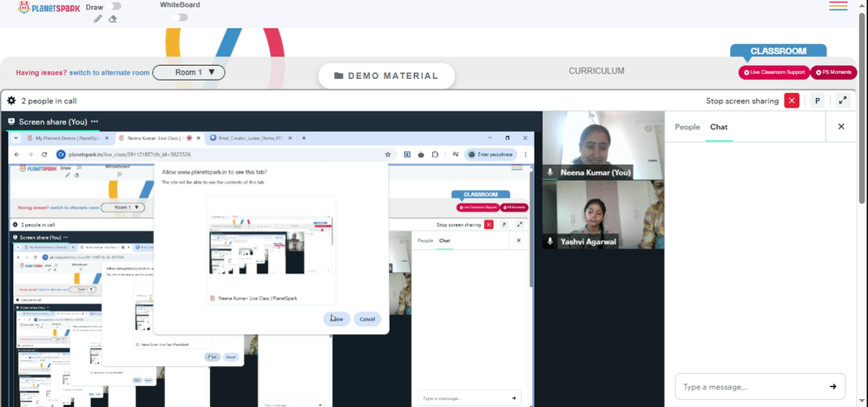The image size is (868, 407).
Task: Open the Room 1 dropdown in main page
Action: [188, 73]
